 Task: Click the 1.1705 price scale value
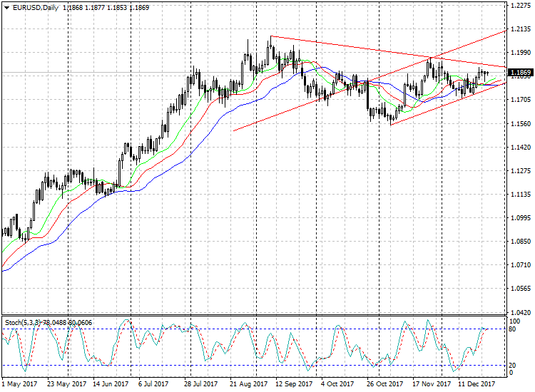pyautogui.click(x=521, y=100)
